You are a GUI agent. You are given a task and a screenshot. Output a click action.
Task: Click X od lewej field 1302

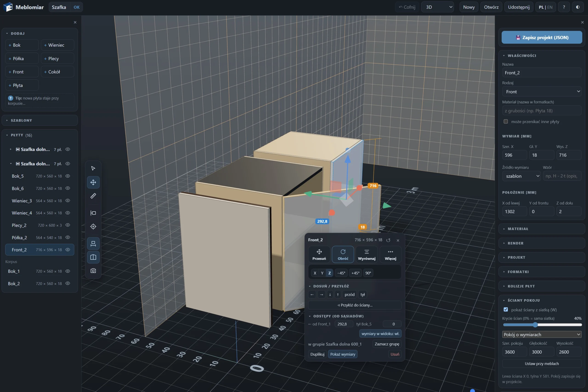[514, 212]
